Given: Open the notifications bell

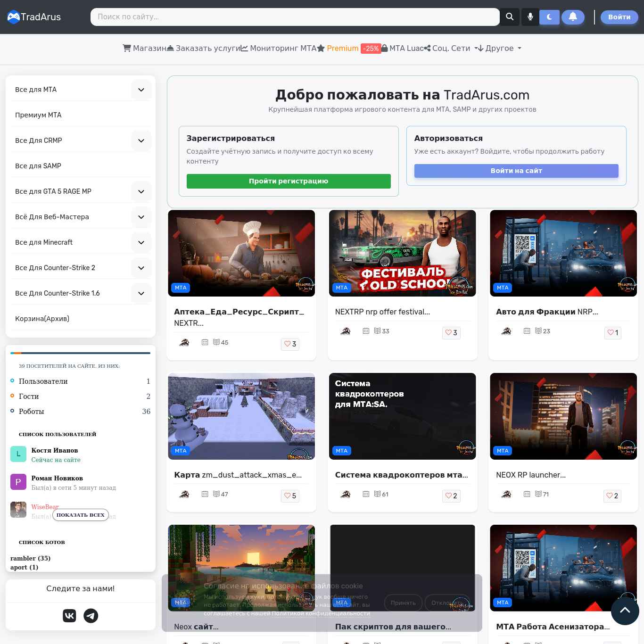Looking at the screenshot, I should (573, 17).
